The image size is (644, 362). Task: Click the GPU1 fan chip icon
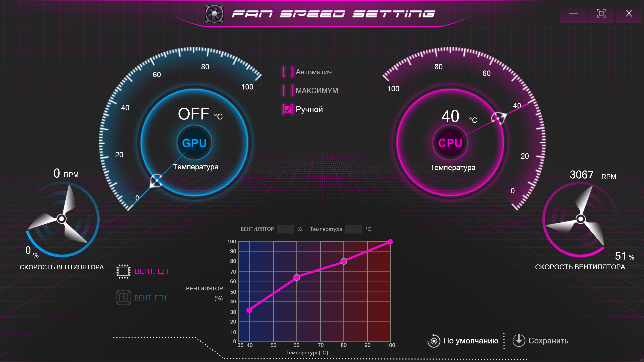(x=124, y=298)
